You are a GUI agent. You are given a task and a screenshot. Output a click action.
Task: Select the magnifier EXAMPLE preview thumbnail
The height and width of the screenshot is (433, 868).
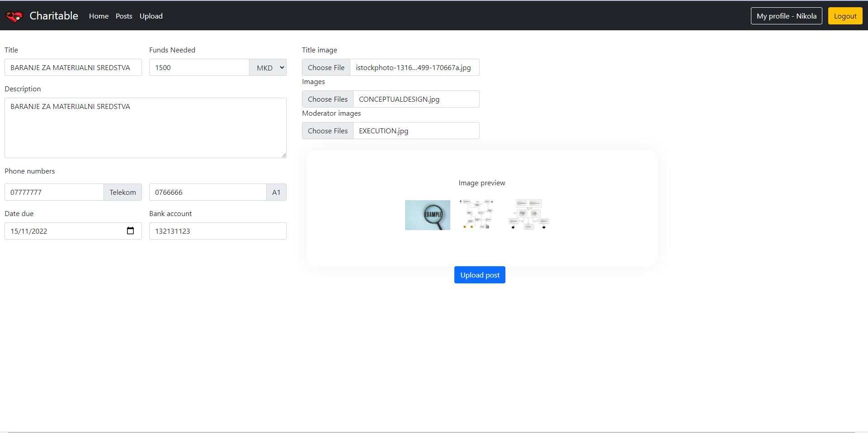tap(427, 215)
